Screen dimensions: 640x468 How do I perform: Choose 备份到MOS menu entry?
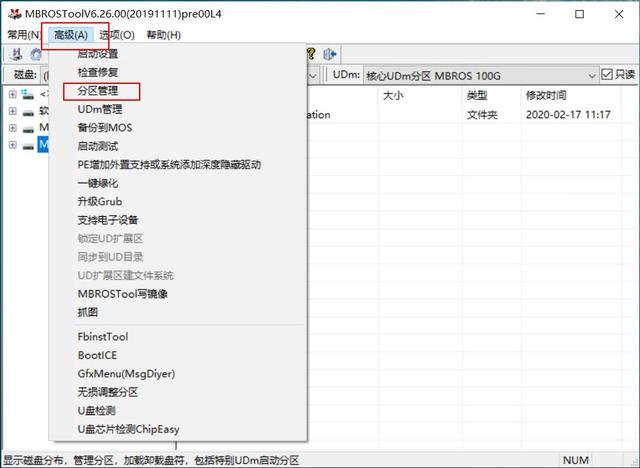[x=105, y=128]
